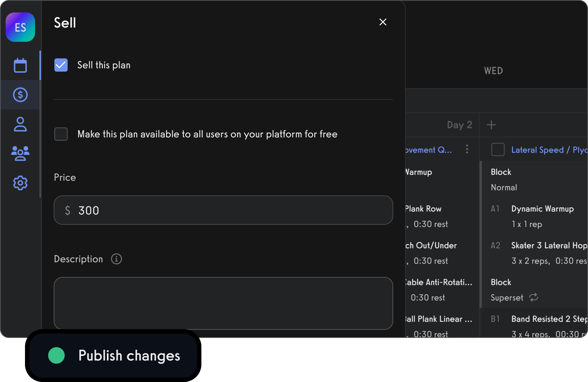588x382 pixels.
Task: Click the ES logo avatar
Action: [21, 27]
